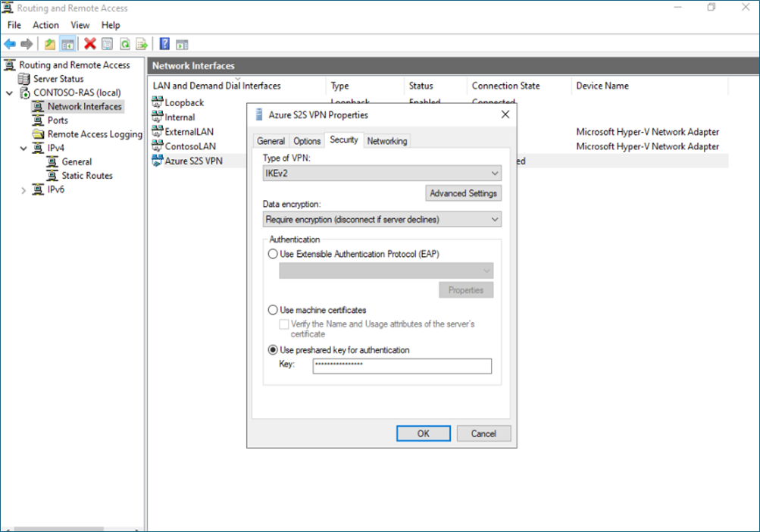Click the red X Delete icon
The width and height of the screenshot is (760, 532).
pyautogui.click(x=90, y=44)
